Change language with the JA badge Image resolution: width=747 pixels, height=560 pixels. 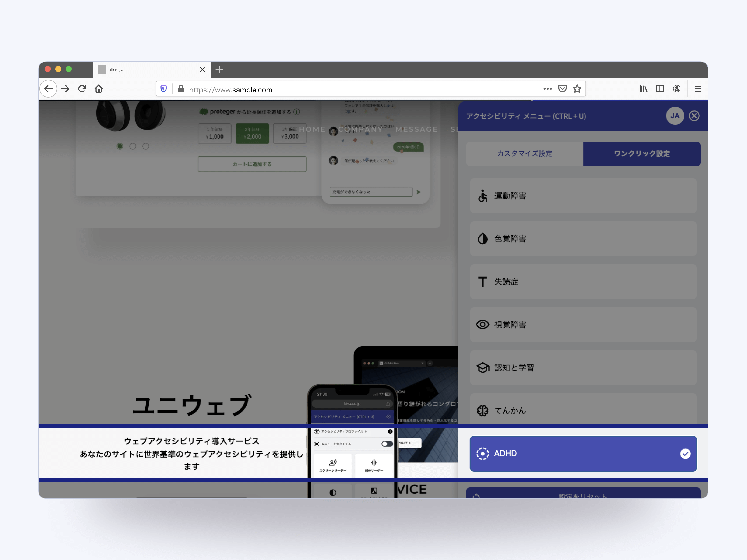(675, 116)
